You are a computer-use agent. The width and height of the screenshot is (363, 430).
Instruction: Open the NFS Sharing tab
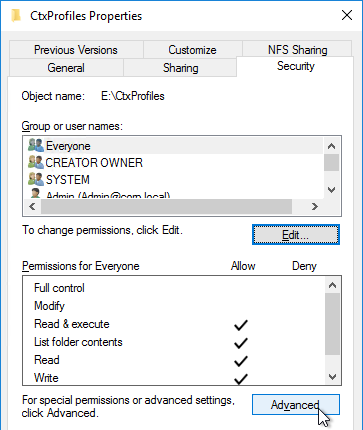tap(297, 50)
